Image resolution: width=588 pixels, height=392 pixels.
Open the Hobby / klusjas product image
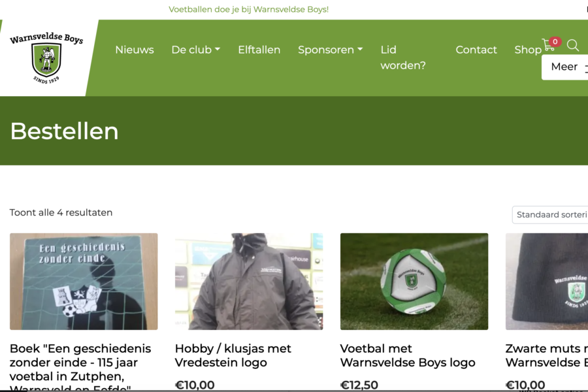[x=249, y=282]
